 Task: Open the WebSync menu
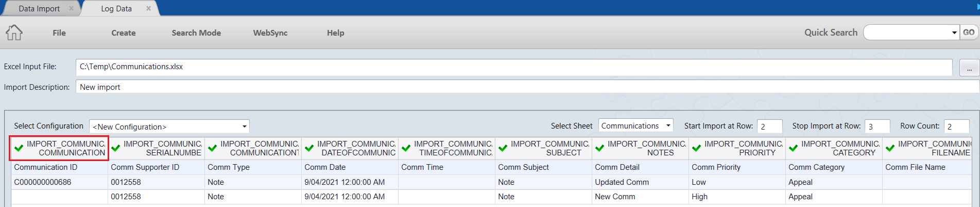270,33
